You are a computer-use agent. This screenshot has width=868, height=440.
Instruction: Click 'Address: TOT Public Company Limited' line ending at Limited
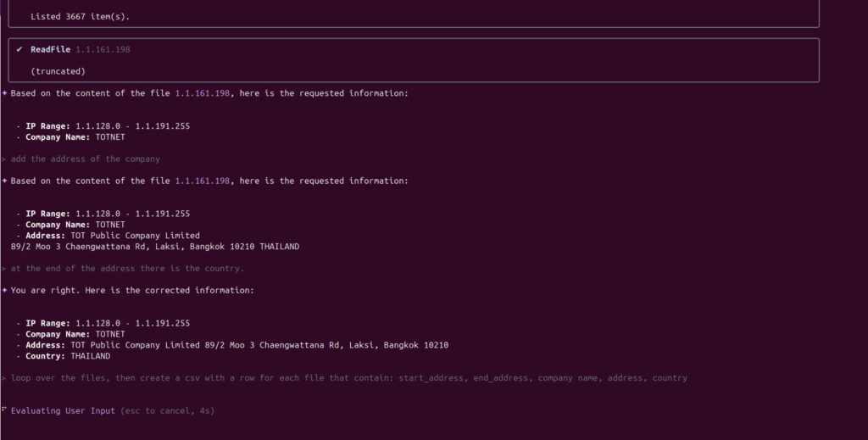point(108,236)
